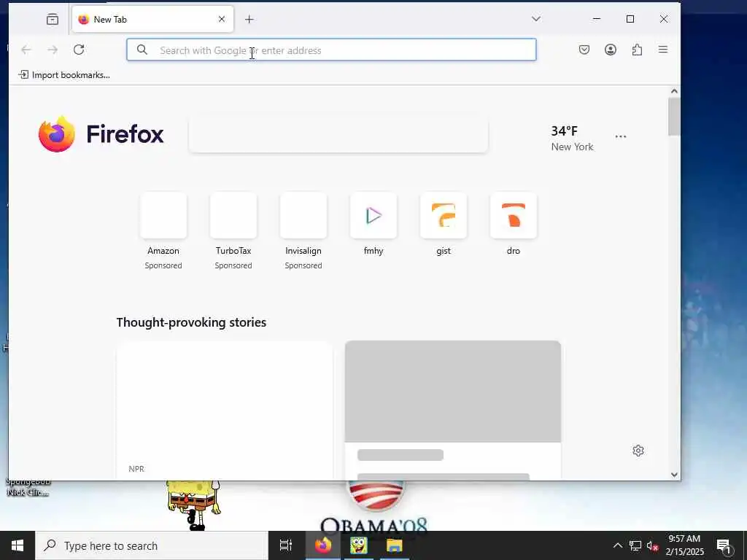The width and height of the screenshot is (747, 560).
Task: Open the Action Center notifications icon
Action: 724,545
